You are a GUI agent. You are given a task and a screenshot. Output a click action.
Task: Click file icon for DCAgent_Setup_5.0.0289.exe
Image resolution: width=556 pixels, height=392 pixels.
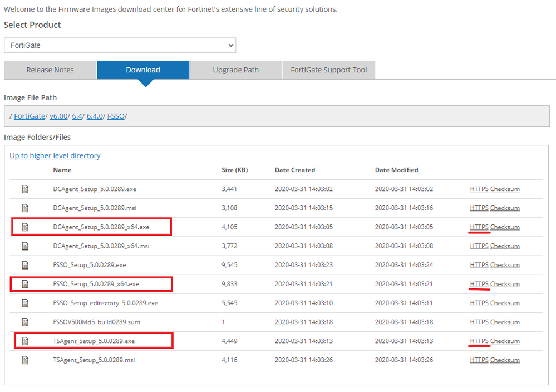25,189
